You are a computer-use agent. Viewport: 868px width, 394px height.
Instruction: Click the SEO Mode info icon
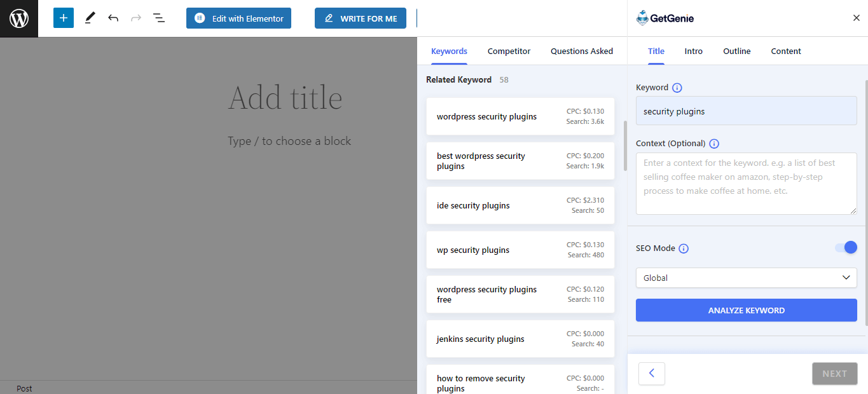684,248
